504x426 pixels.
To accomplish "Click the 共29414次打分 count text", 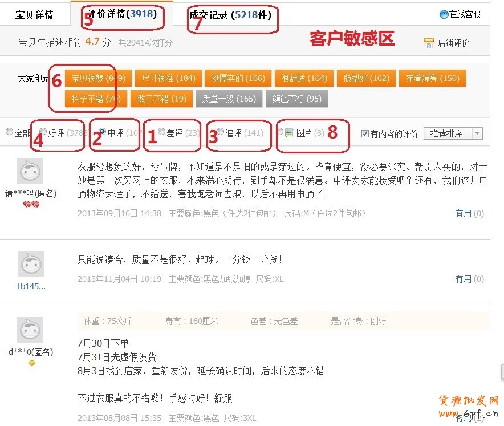I will (x=145, y=43).
